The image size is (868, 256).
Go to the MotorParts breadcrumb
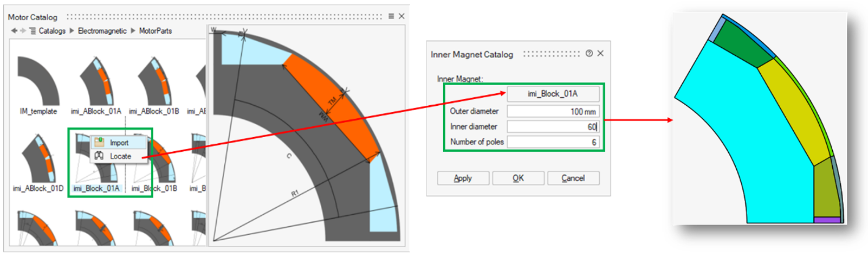click(156, 31)
